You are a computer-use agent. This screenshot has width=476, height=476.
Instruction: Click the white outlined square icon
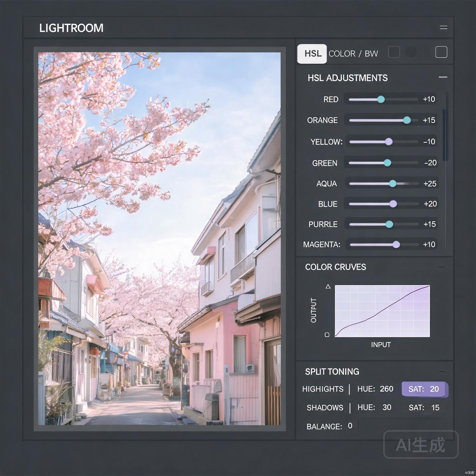coord(441,52)
